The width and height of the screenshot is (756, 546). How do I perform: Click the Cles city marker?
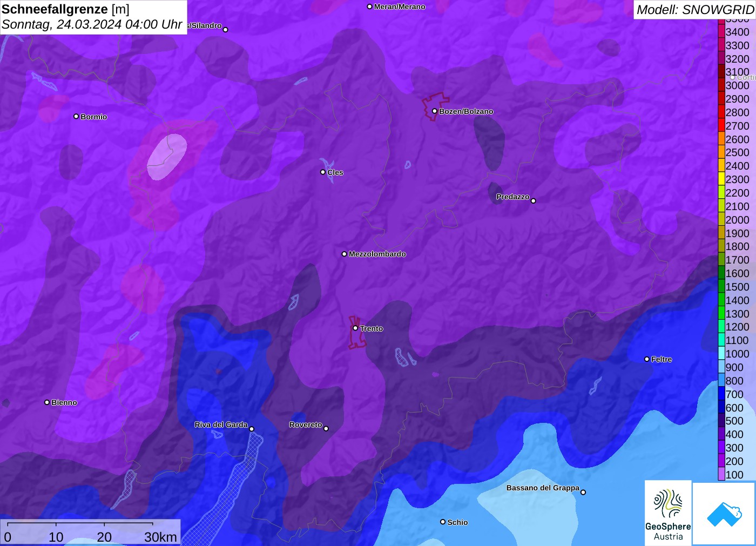pyautogui.click(x=323, y=172)
